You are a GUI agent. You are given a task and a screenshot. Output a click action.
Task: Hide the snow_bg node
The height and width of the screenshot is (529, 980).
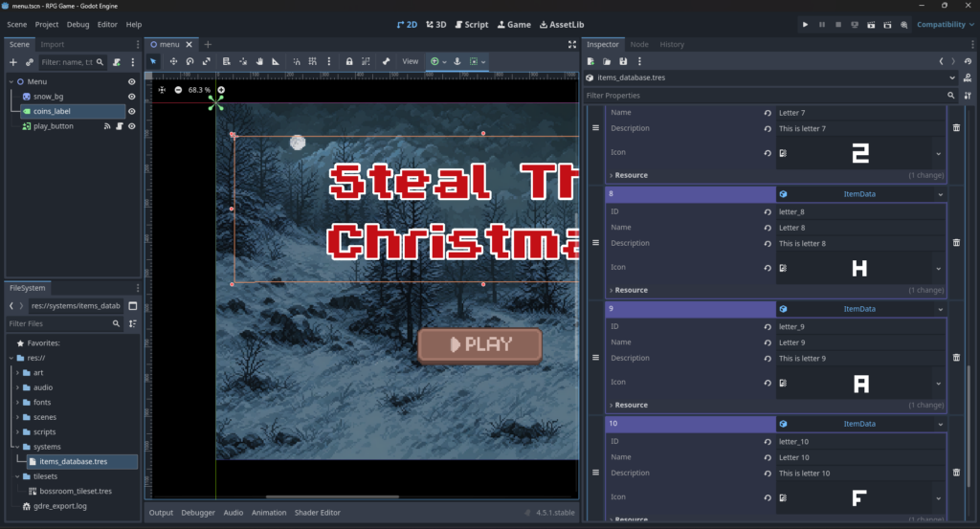click(132, 97)
